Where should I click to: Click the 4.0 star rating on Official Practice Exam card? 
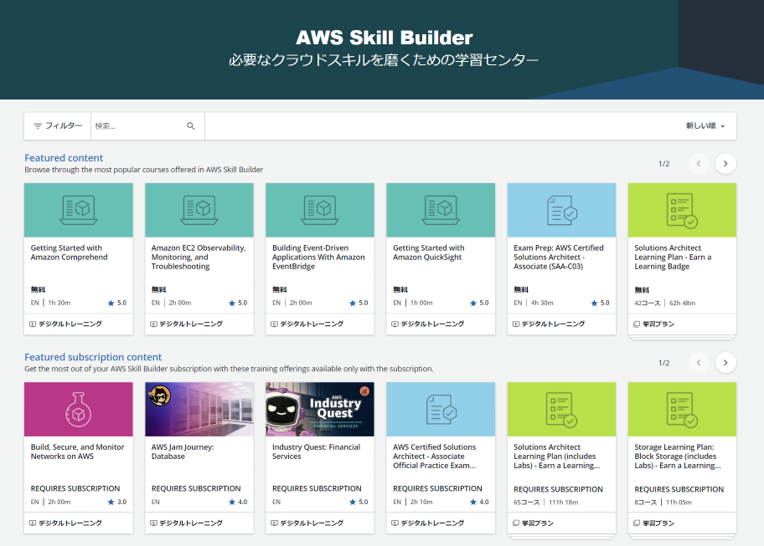479,502
